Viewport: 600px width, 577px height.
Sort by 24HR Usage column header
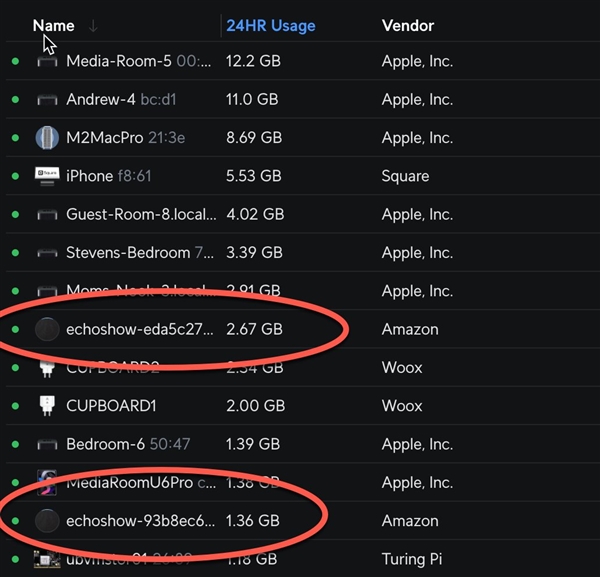(270, 26)
